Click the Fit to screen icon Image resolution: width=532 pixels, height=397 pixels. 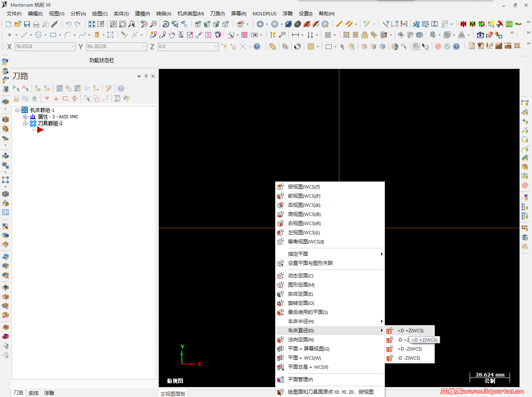pyautogui.click(x=92, y=24)
